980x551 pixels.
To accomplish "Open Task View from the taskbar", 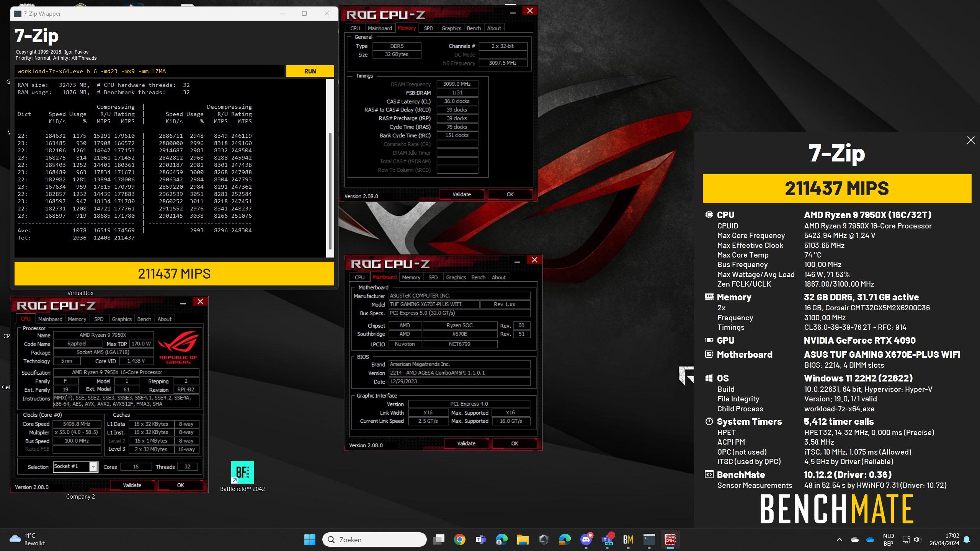I will coord(438,540).
